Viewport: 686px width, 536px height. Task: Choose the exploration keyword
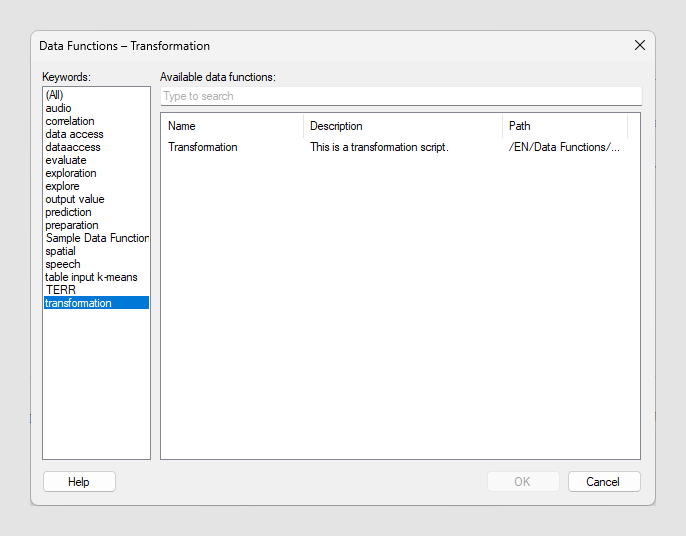click(71, 173)
